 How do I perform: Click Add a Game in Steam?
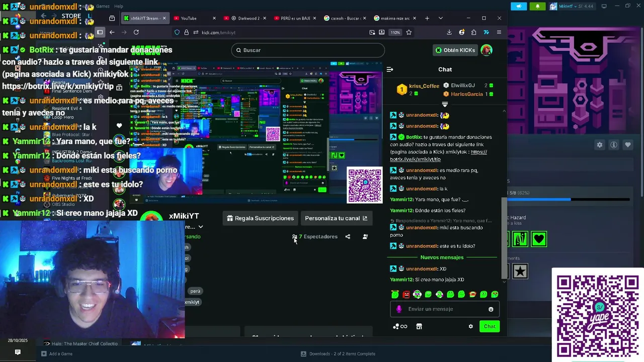(x=57, y=354)
